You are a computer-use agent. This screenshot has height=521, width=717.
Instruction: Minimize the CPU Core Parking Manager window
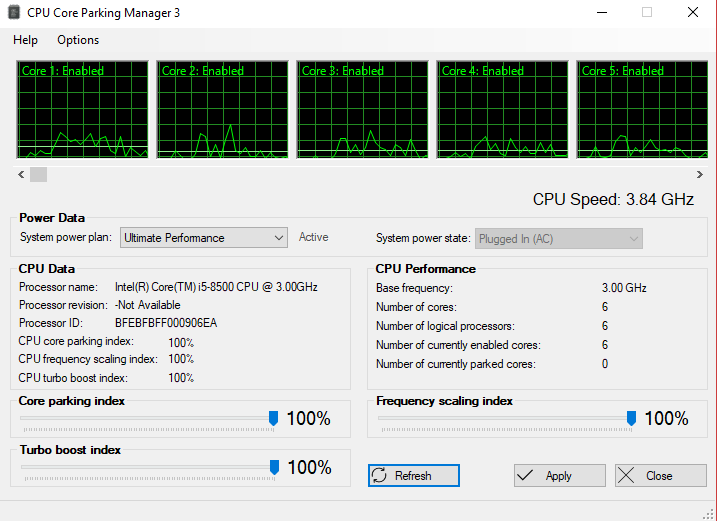602,12
